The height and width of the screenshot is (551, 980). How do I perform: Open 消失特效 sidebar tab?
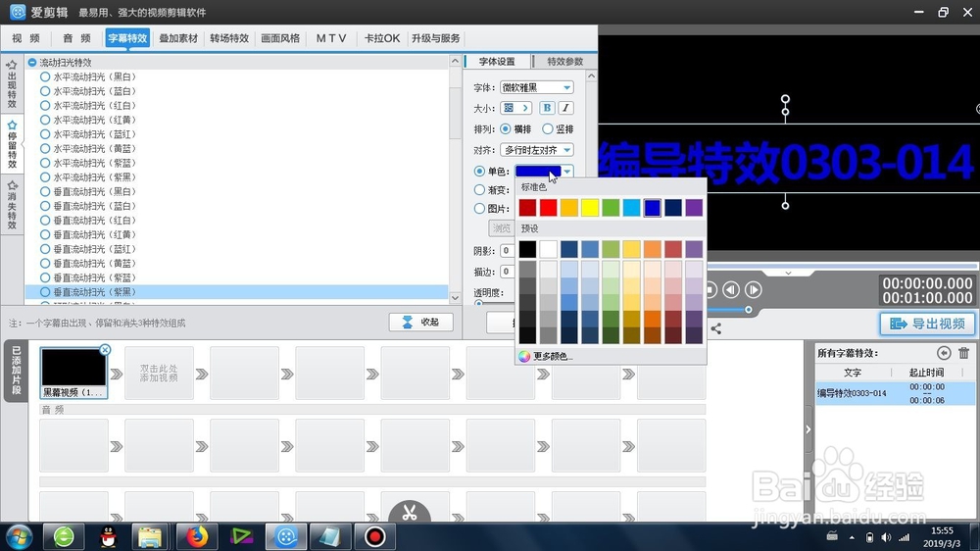[12, 205]
